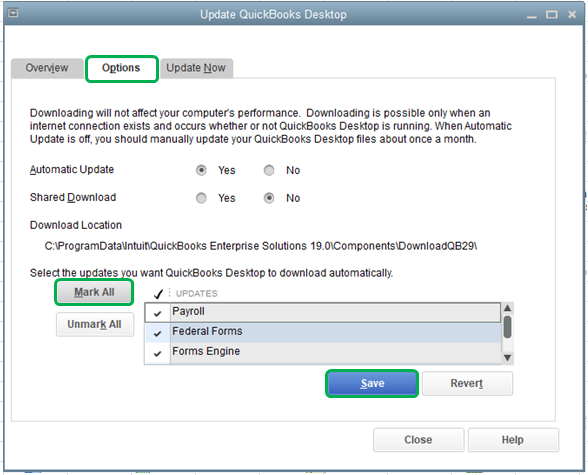Image resolution: width=588 pixels, height=475 pixels.
Task: Save the update options
Action: point(372,384)
